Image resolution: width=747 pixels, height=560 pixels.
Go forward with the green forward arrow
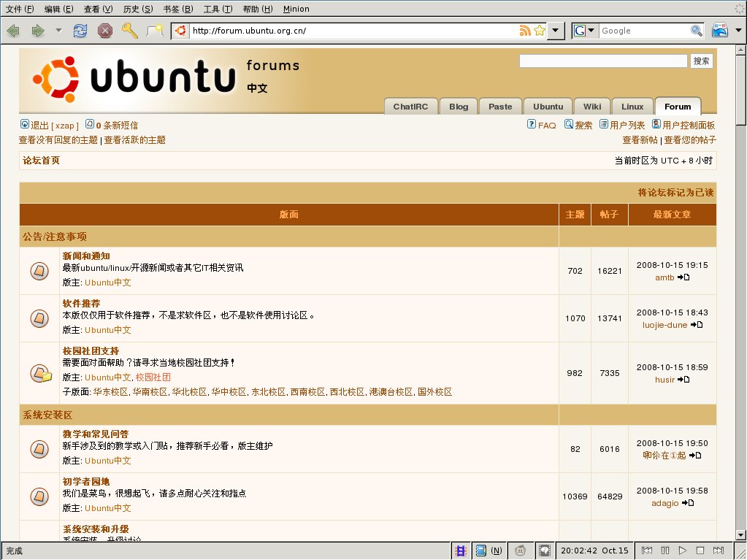pyautogui.click(x=38, y=31)
